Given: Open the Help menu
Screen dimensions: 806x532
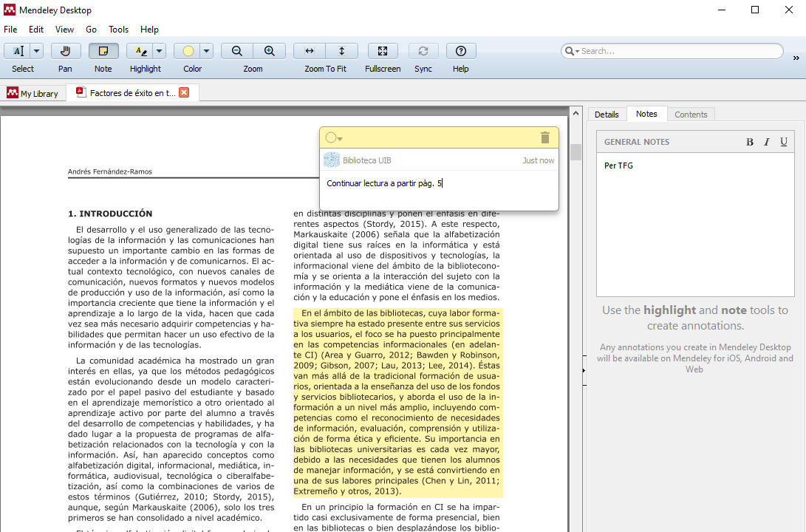Looking at the screenshot, I should (x=149, y=30).
